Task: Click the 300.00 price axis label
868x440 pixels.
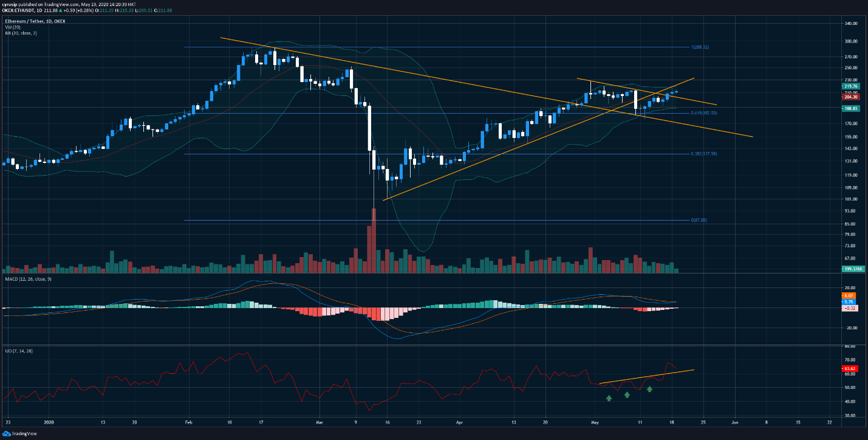Action: (850, 41)
